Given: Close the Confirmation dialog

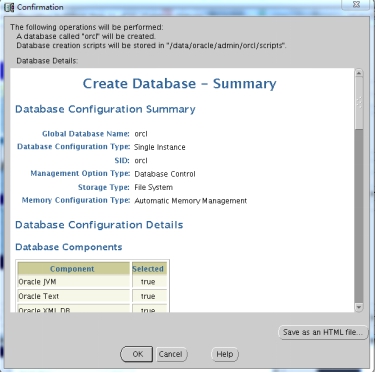Looking at the screenshot, I should point(356,5).
